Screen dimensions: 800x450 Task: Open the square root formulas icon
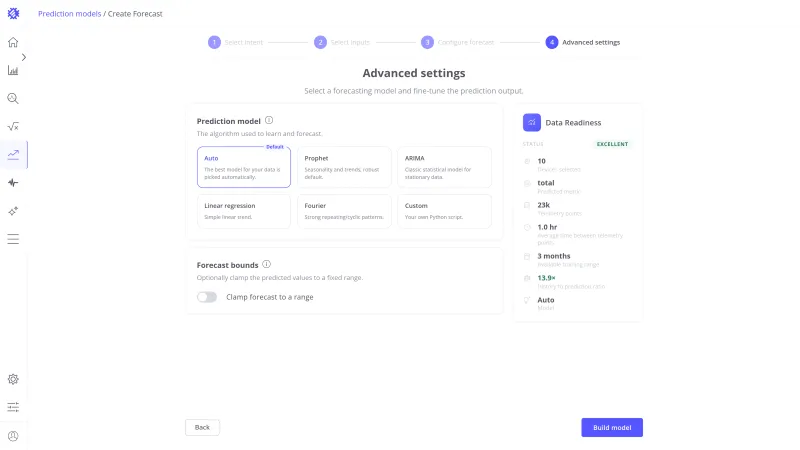coord(13,127)
